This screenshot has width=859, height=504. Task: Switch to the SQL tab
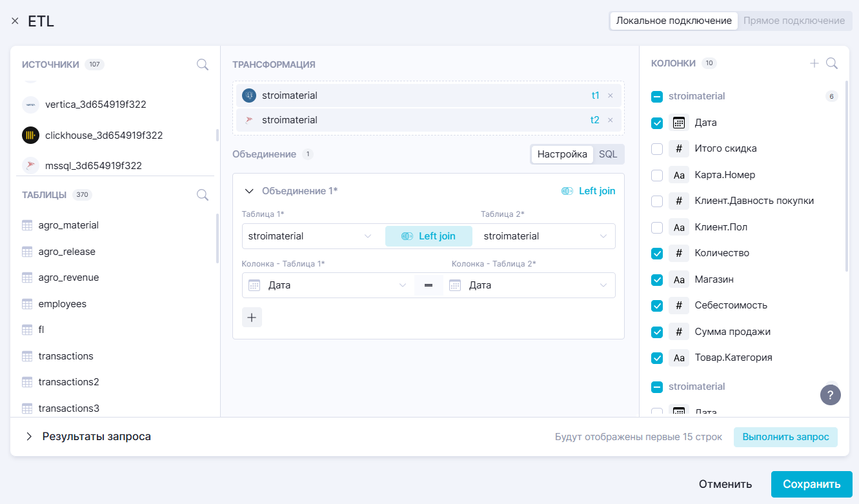607,154
